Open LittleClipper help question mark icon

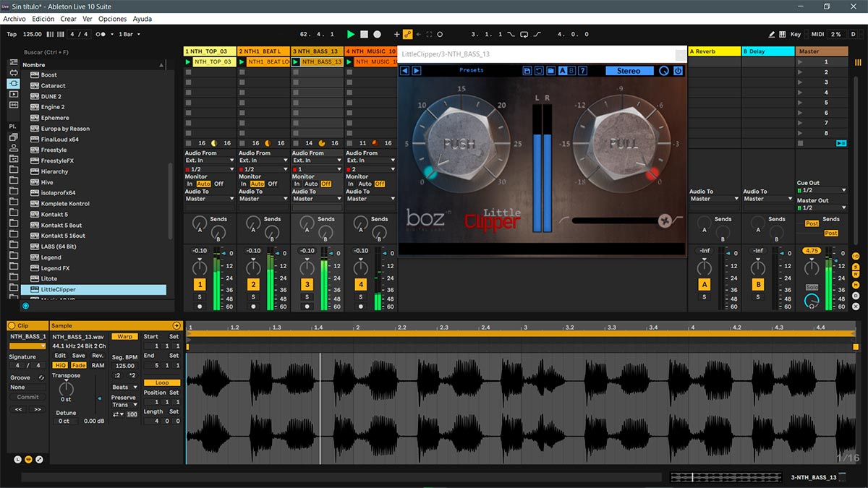tap(583, 71)
